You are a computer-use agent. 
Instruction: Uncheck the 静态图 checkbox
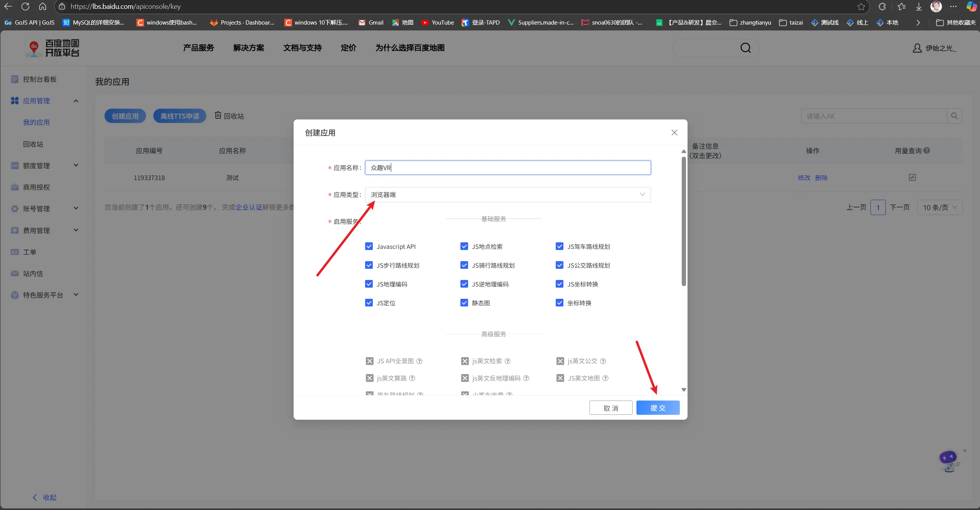(464, 303)
